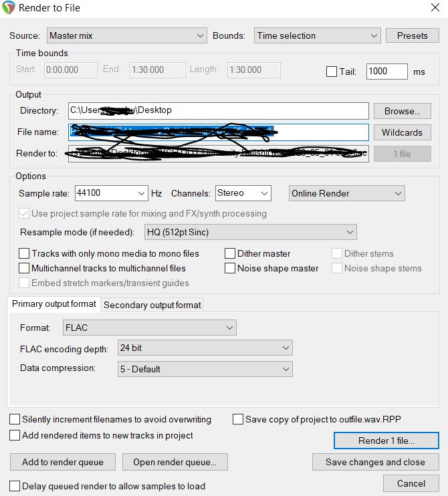Enable Noise shape master checkbox
Image resolution: width=448 pixels, height=496 pixels.
click(230, 268)
